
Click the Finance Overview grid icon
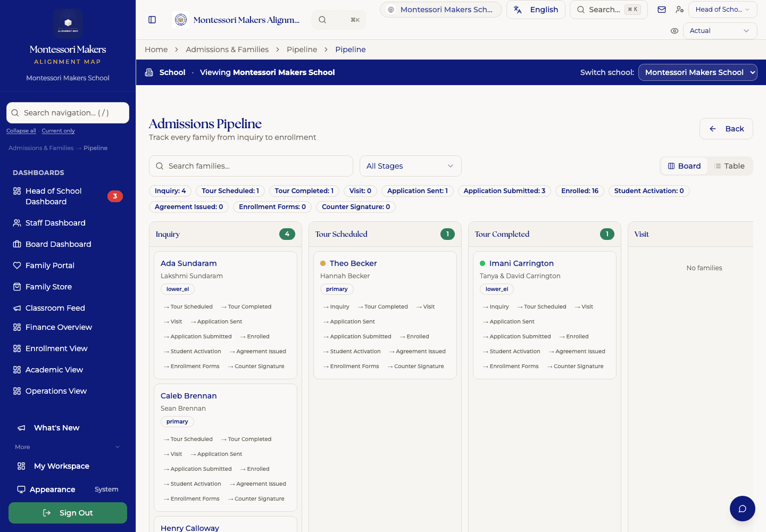click(17, 327)
